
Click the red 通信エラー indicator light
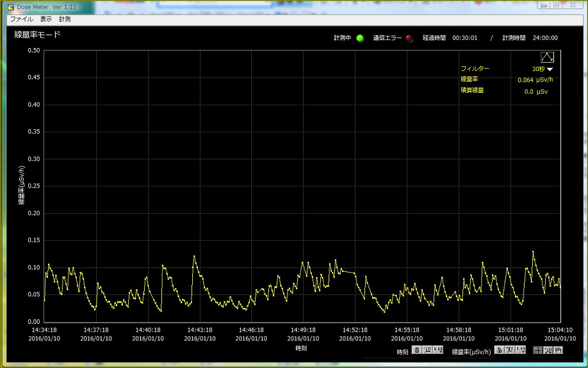(409, 38)
